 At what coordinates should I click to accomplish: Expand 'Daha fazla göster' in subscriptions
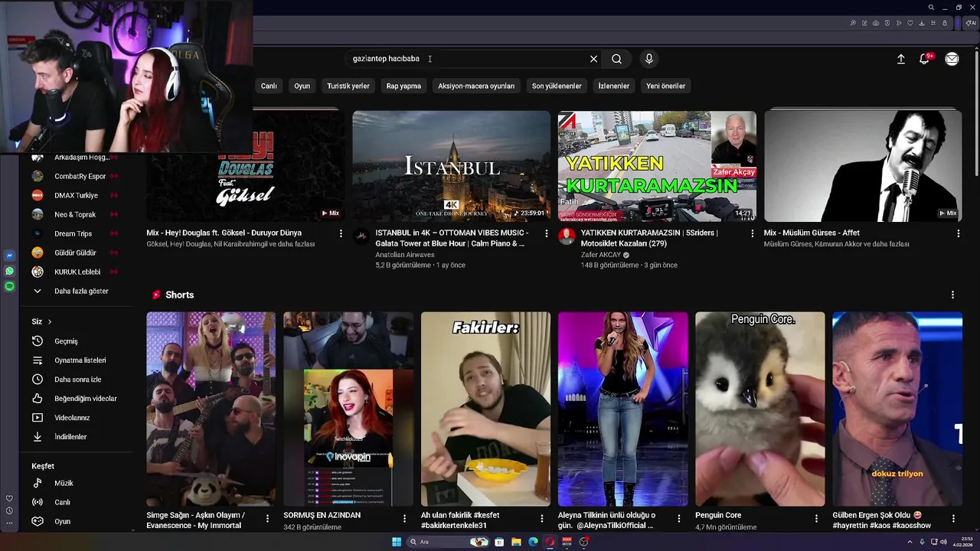point(76,291)
